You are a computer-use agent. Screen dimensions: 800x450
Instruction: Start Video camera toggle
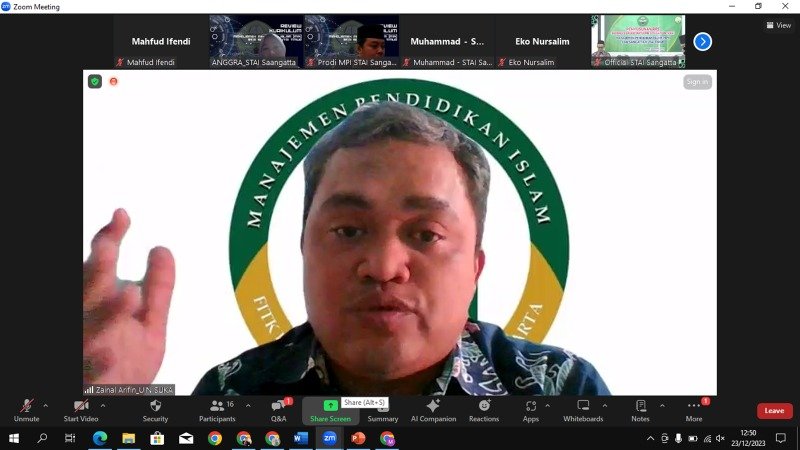81,410
